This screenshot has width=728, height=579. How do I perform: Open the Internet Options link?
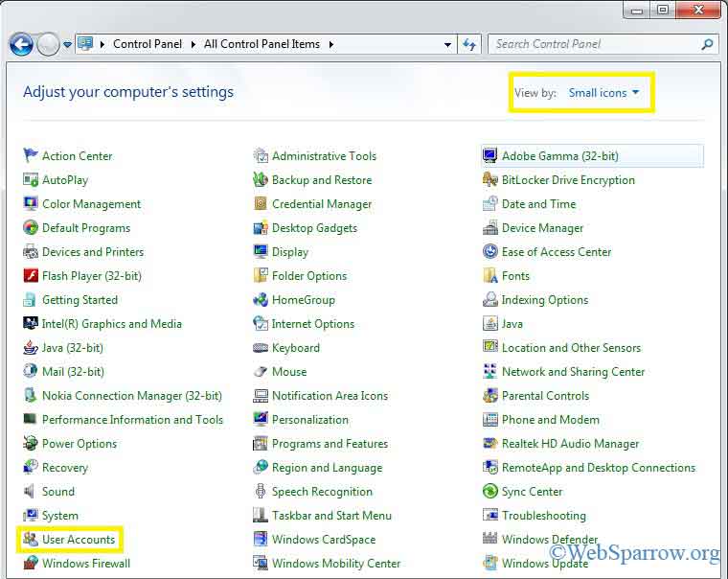tap(313, 324)
